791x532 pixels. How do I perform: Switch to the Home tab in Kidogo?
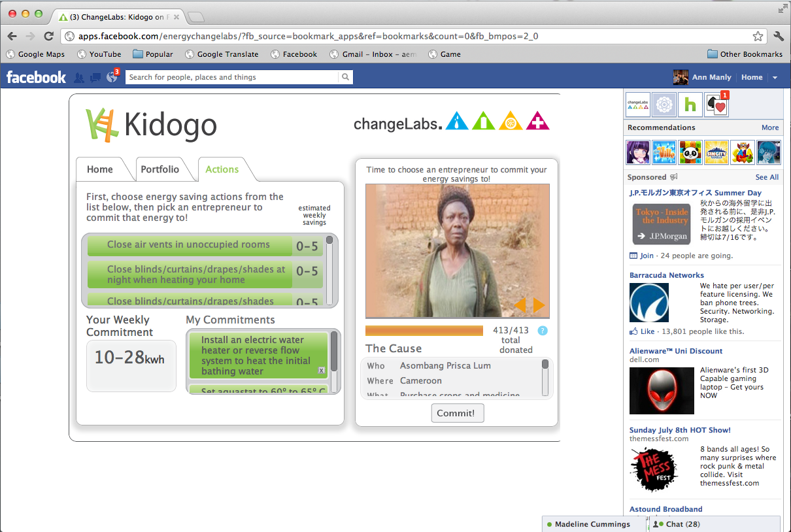coord(100,169)
